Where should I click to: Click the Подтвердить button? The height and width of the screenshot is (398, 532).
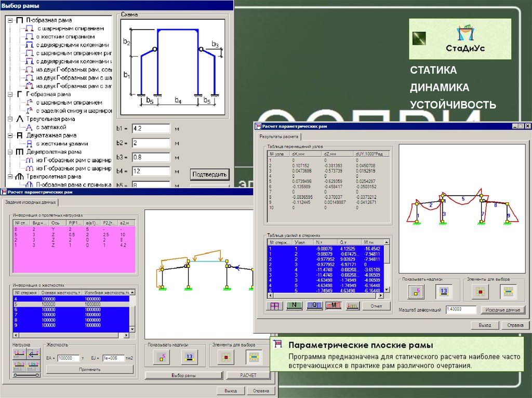(x=210, y=174)
